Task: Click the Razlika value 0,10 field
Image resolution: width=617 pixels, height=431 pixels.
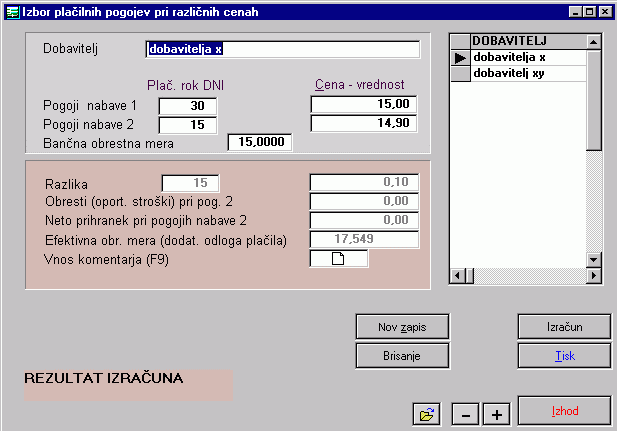Action: click(x=364, y=182)
